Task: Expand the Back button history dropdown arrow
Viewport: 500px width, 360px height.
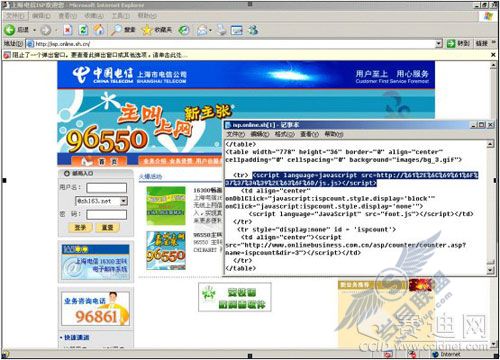Action: pyautogui.click(x=34, y=30)
